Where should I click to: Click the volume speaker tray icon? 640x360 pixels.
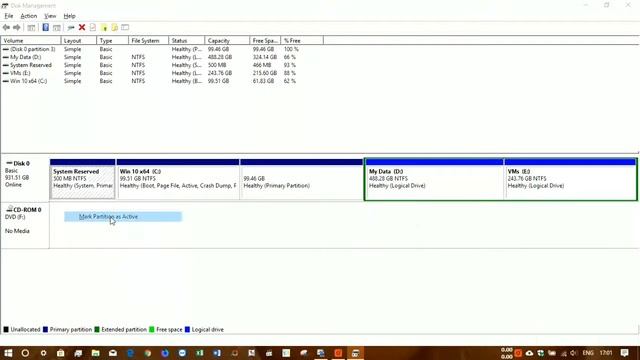pos(573,353)
